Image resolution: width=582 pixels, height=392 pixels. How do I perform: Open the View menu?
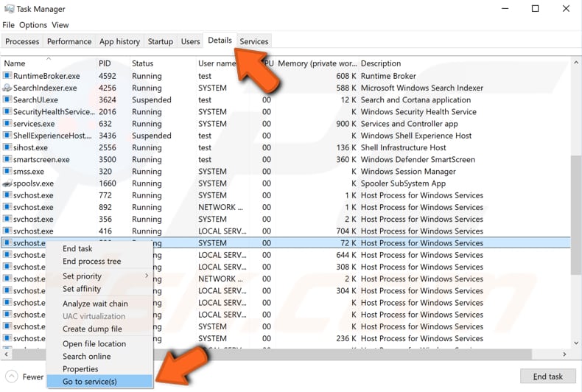[x=60, y=25]
